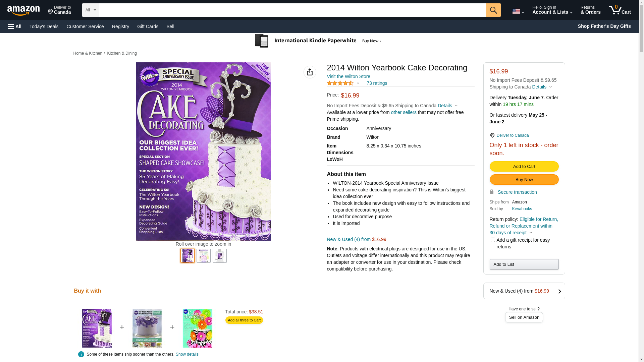Open the 73 ratings link
The image size is (644, 362).
377,83
